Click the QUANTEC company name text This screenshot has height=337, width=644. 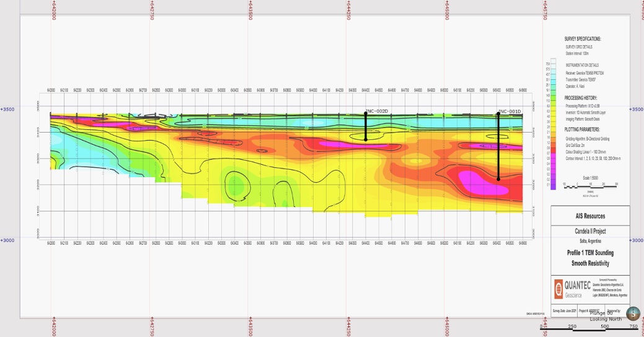click(578, 285)
